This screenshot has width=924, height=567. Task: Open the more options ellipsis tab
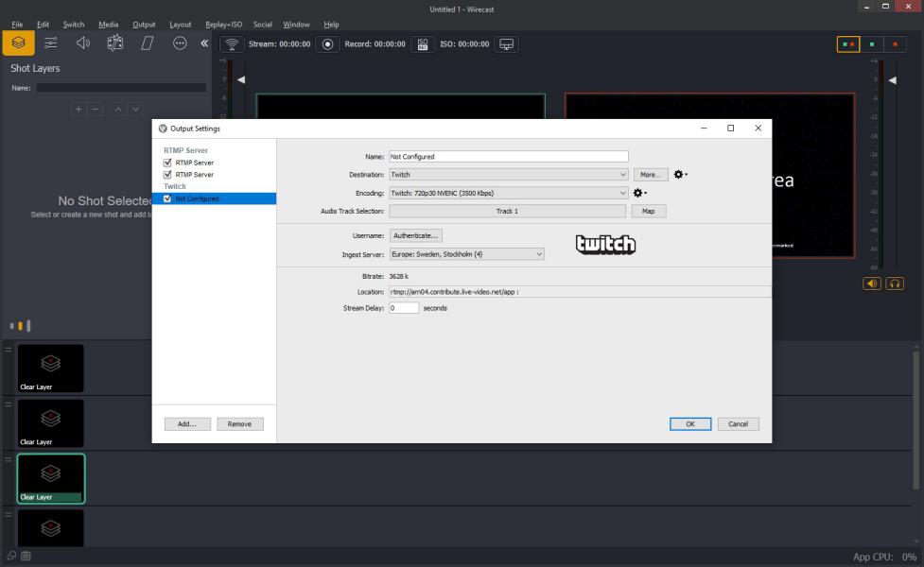coord(180,43)
